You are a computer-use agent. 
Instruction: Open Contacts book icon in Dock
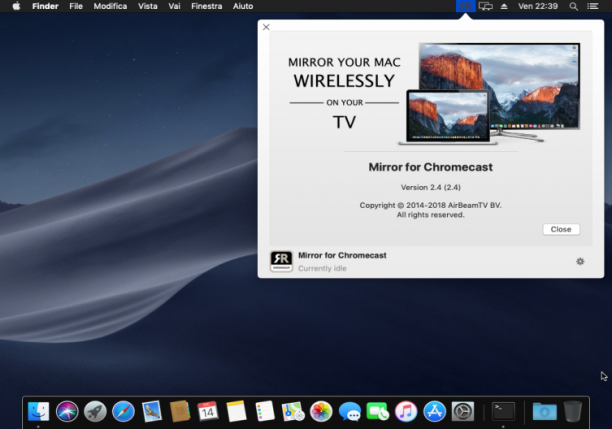pos(180,411)
